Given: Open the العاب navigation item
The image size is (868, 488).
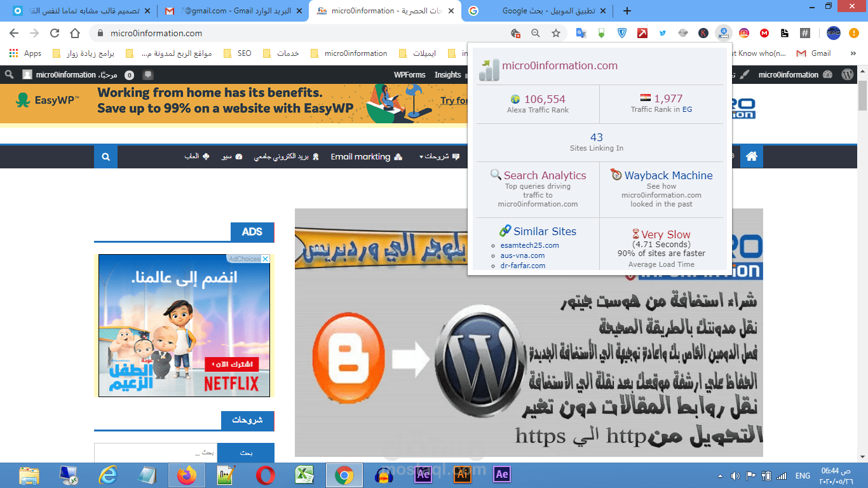Looking at the screenshot, I should pos(196,156).
